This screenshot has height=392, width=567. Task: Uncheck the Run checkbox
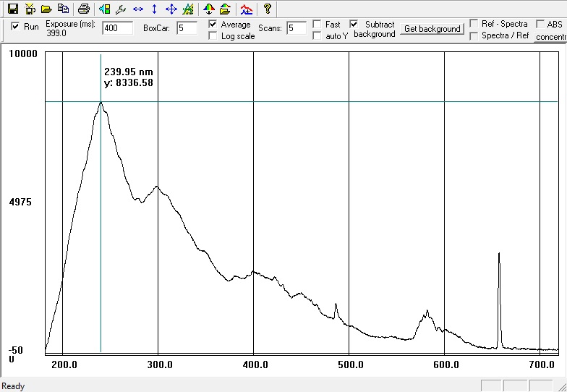15,26
